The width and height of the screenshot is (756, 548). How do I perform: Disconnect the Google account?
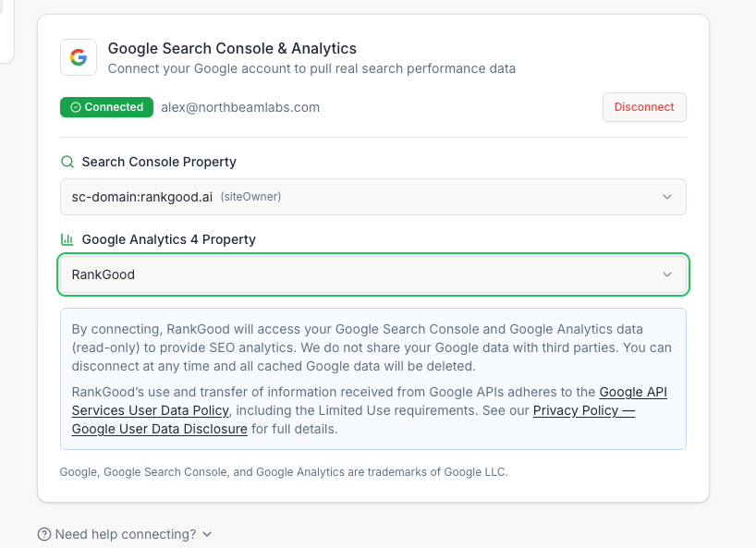coord(644,107)
